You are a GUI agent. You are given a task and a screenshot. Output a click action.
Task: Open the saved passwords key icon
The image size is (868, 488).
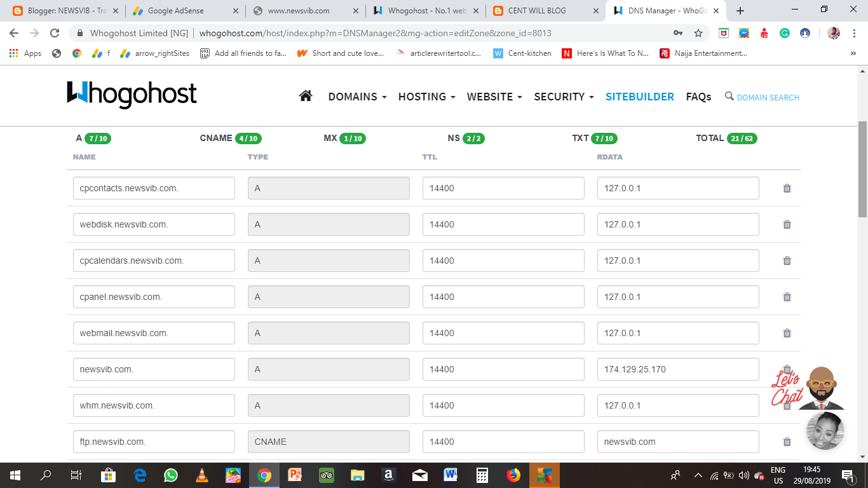point(678,33)
